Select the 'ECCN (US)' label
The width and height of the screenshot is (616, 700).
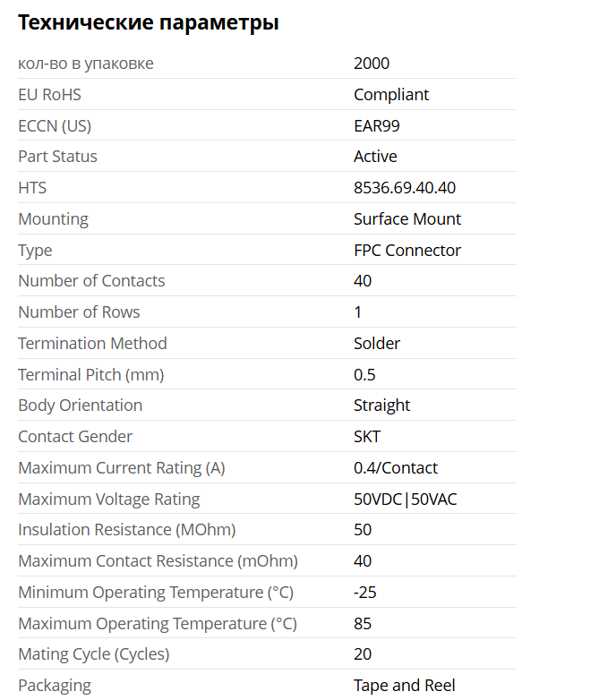[x=55, y=125]
